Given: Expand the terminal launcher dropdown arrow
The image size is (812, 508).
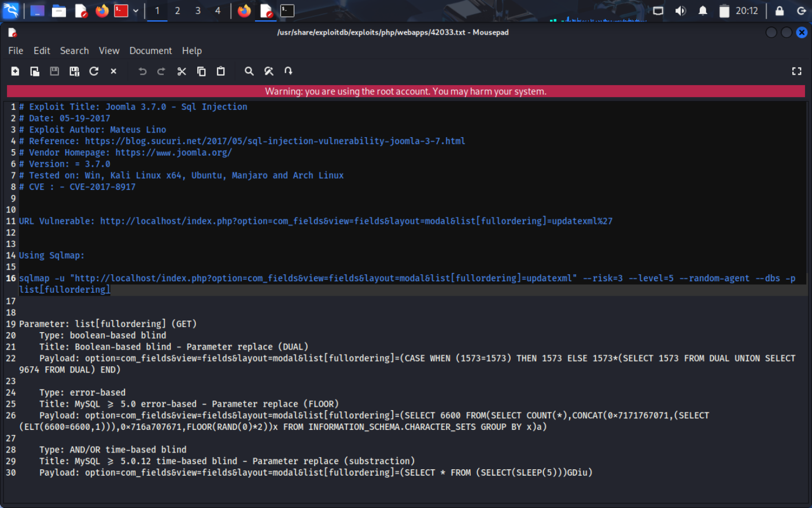Looking at the screenshot, I should [135, 11].
